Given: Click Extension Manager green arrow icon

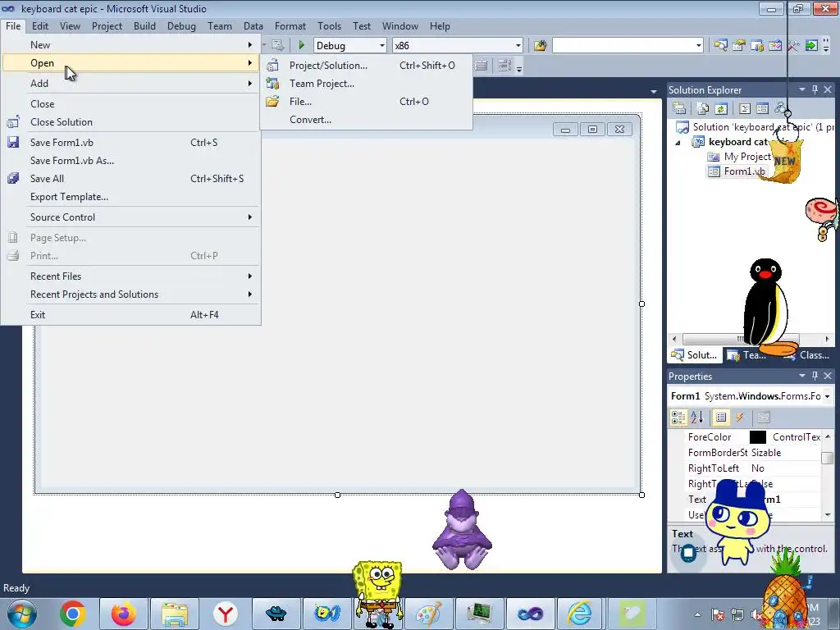Looking at the screenshot, I should 811,46.
